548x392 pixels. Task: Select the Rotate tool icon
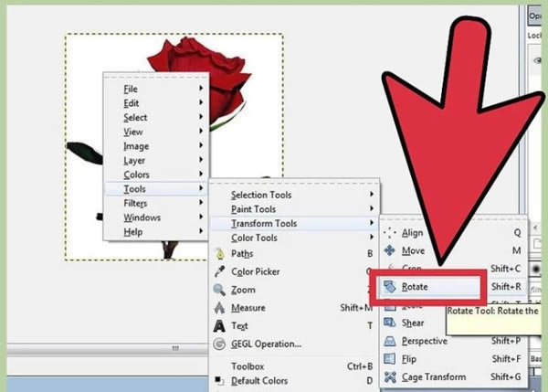(x=390, y=287)
